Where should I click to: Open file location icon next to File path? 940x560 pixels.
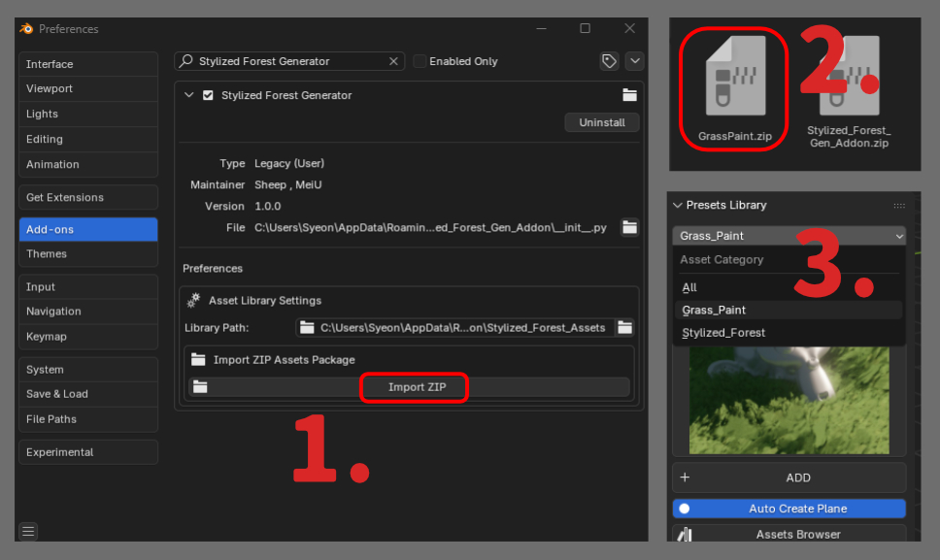tap(629, 228)
